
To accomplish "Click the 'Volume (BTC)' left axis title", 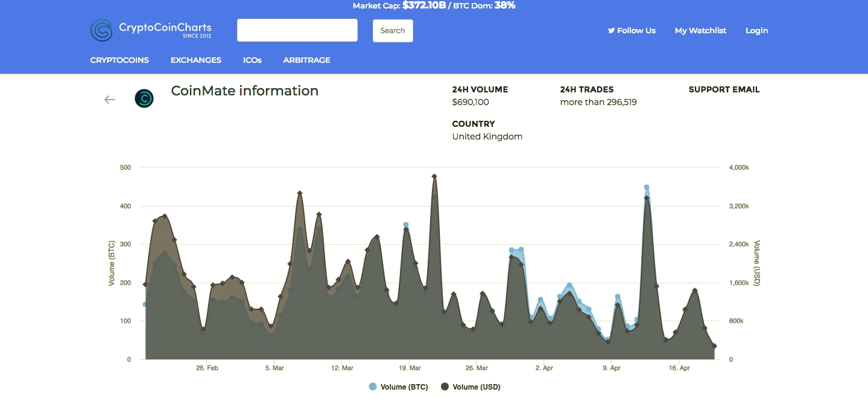I will (112, 263).
